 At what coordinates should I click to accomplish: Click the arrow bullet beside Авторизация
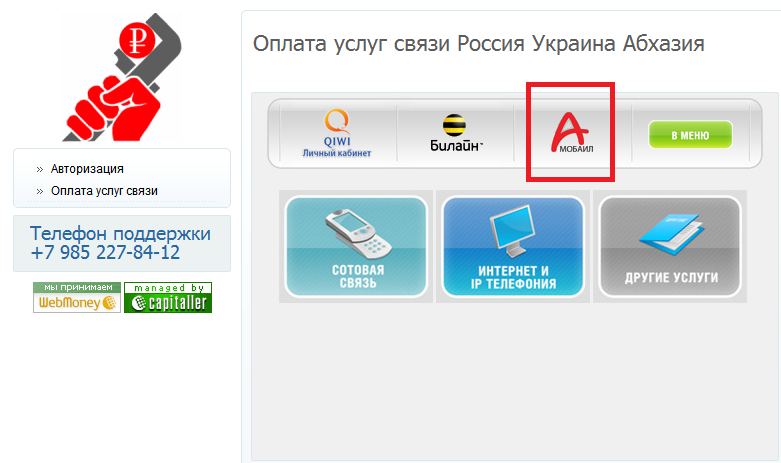tap(40, 170)
